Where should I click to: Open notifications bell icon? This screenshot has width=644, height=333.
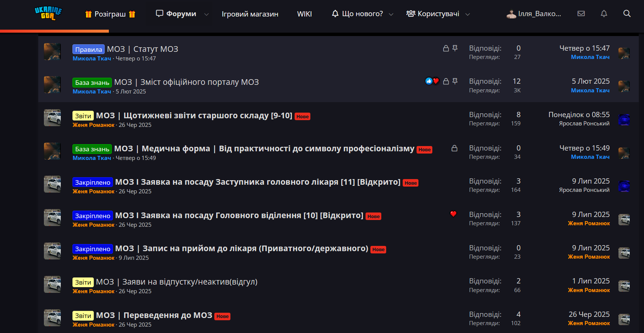604,14
